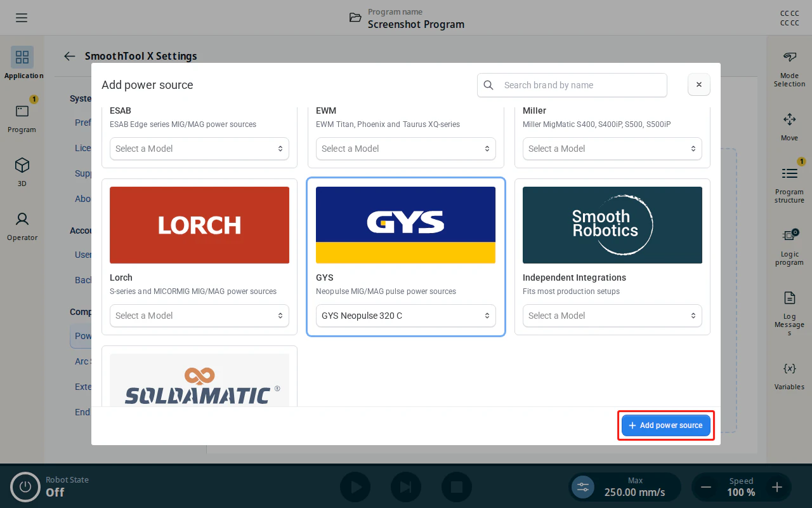Click the 'Neopulse MIG/MAG pulse power sources' description
Viewport: 812px width, 508px height.
pos(386,291)
